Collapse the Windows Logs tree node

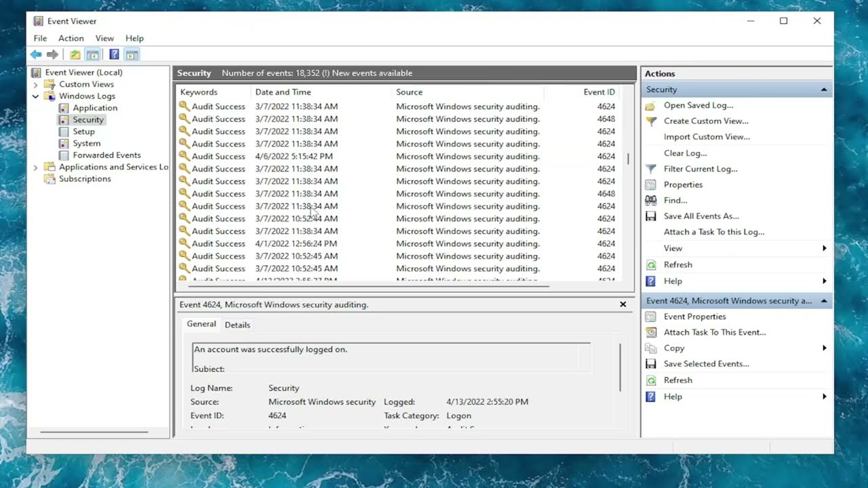click(35, 96)
